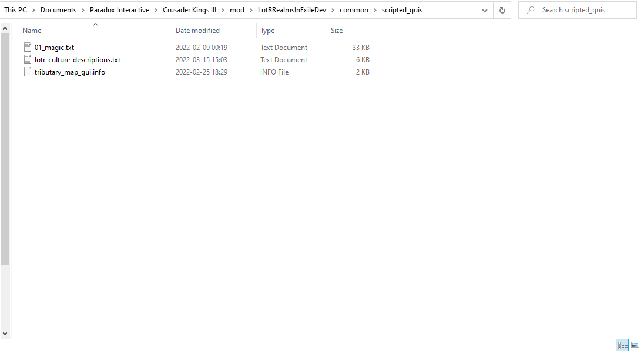
Task: Expand chevron after Documents breadcrumb
Action: [x=83, y=10]
